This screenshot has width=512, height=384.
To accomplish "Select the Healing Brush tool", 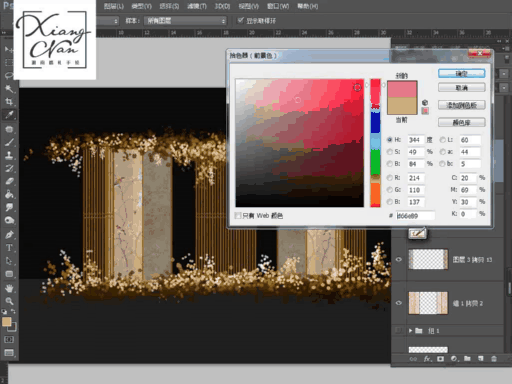I will point(9,129).
